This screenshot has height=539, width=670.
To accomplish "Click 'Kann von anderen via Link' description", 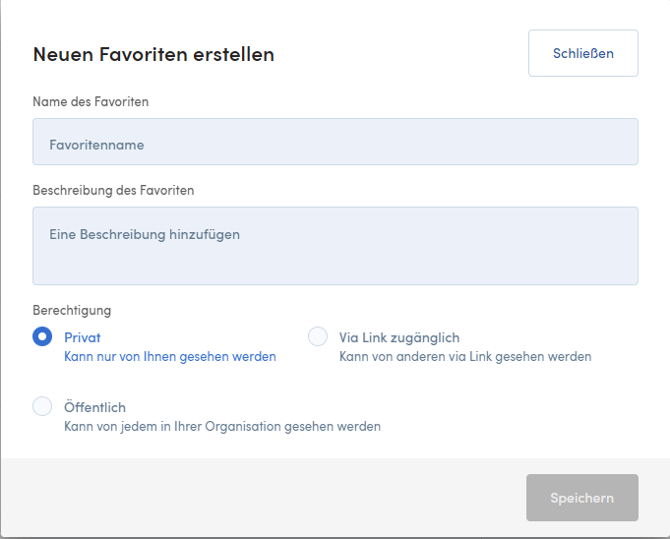I will [465, 357].
